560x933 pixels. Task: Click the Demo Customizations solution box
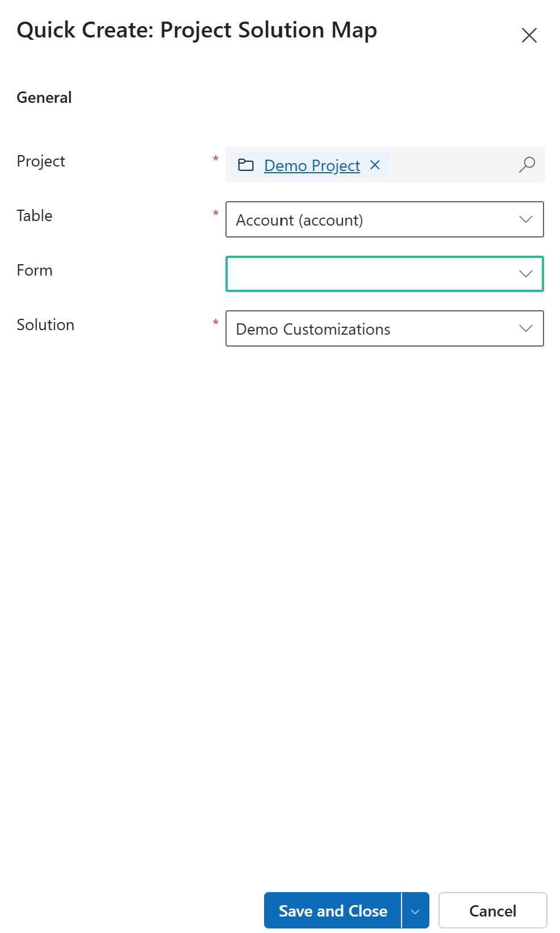point(313,329)
